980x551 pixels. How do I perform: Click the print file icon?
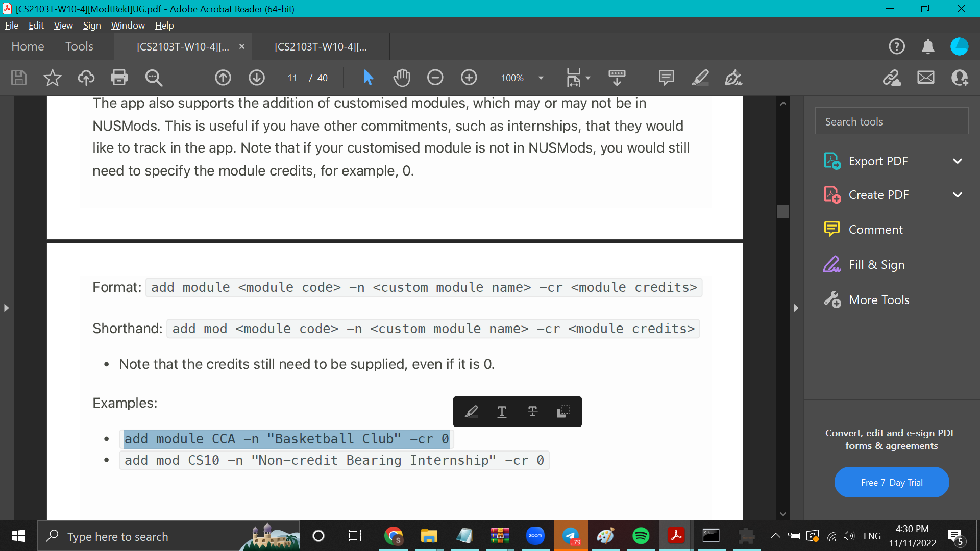[119, 78]
